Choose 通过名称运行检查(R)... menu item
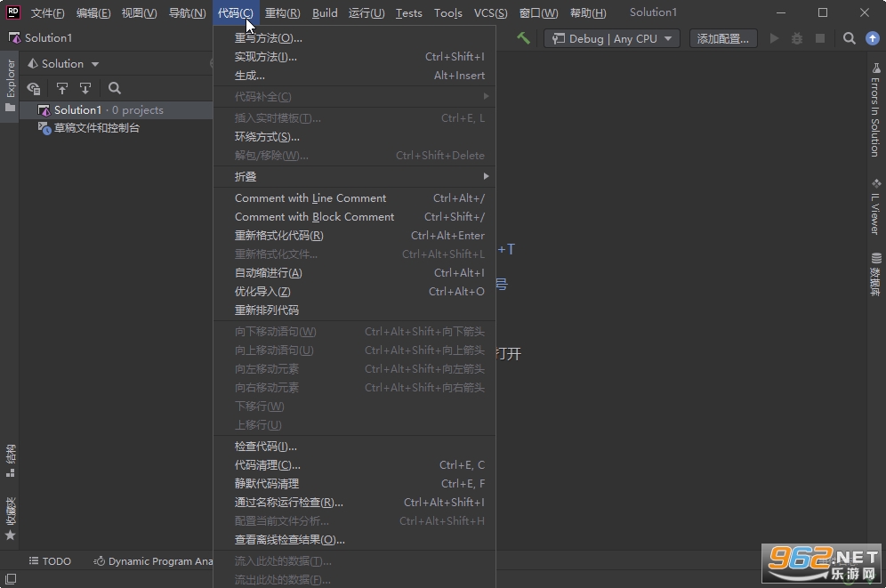Viewport: 886px width, 588px height. tap(354, 502)
